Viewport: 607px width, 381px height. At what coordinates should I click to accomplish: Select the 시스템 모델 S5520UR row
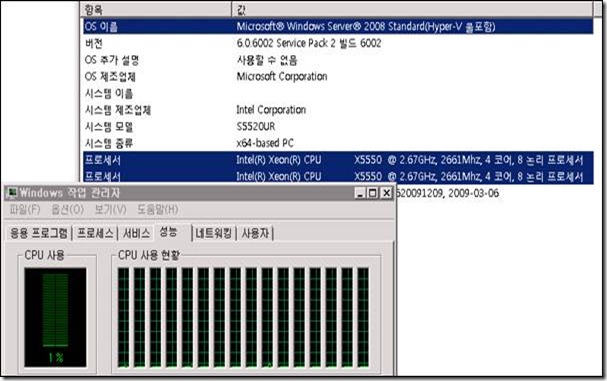coord(338,127)
